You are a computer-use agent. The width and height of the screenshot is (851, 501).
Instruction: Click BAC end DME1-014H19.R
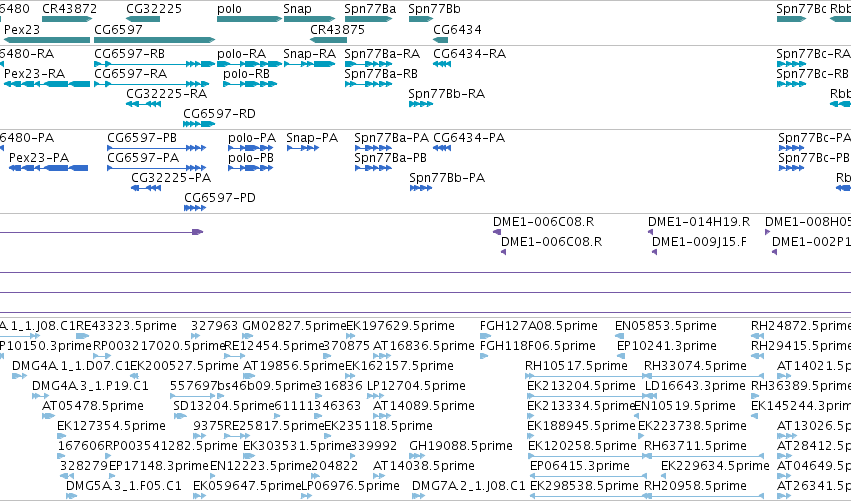(650, 232)
